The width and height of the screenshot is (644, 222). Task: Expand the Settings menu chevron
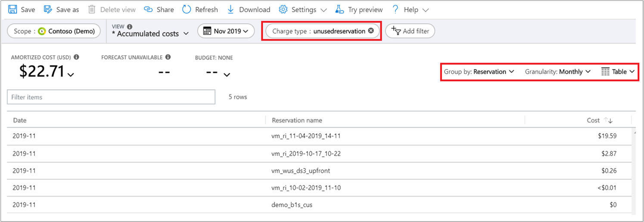pyautogui.click(x=324, y=10)
